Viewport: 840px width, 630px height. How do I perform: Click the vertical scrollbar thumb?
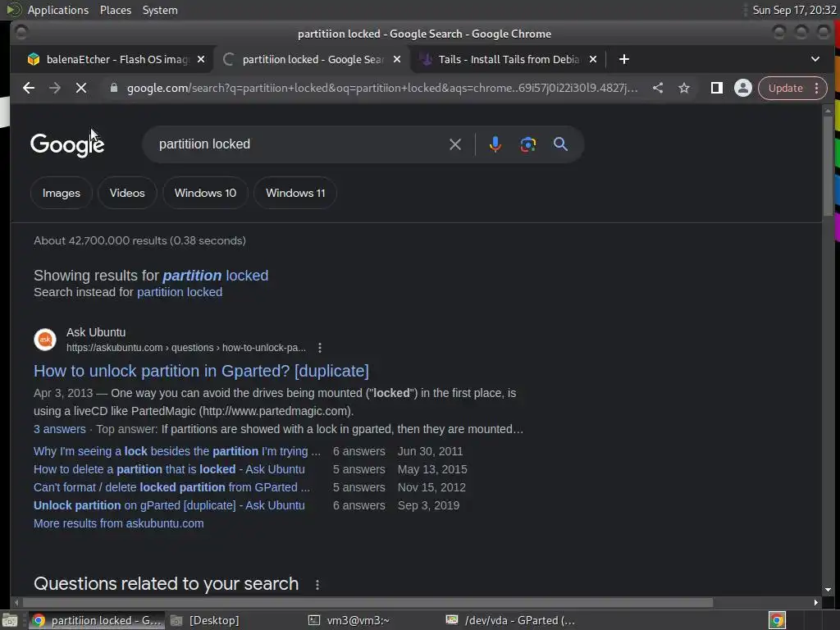[x=828, y=166]
